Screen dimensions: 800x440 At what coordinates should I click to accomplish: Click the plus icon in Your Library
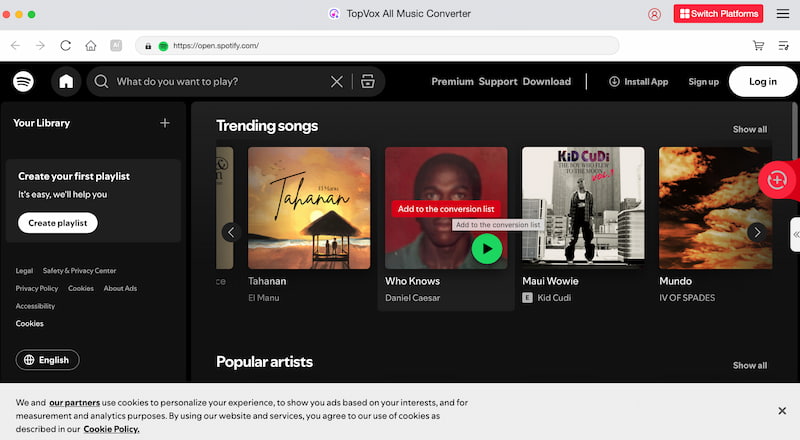pos(165,123)
